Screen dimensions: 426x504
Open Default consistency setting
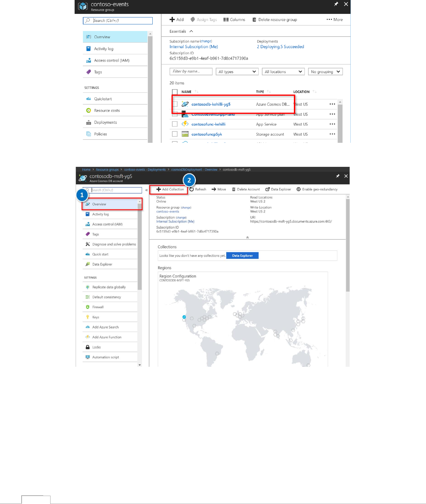click(110, 297)
